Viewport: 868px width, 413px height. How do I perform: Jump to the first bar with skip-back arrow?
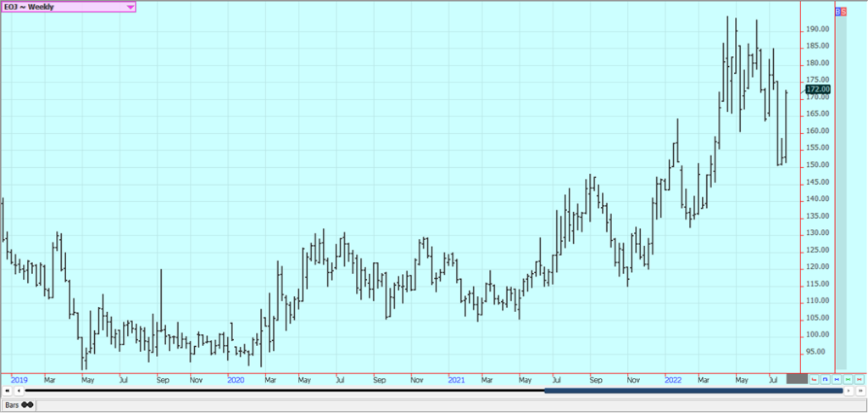click(7, 391)
